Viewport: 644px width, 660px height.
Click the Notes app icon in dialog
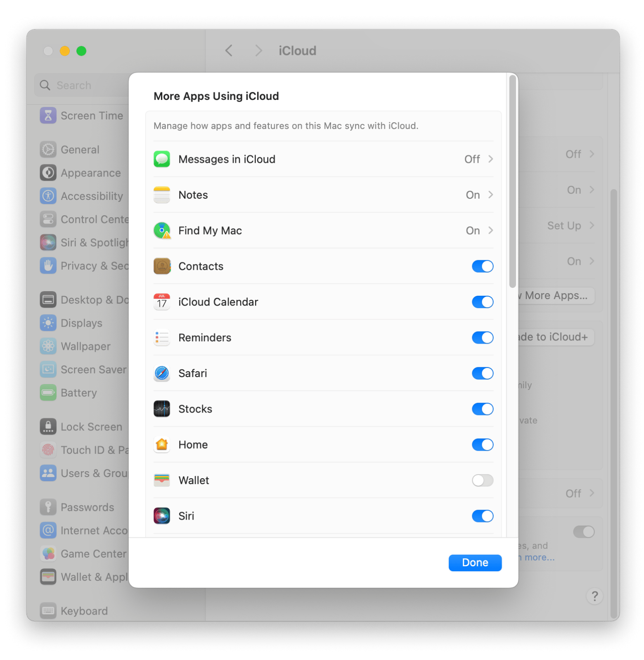tap(161, 195)
